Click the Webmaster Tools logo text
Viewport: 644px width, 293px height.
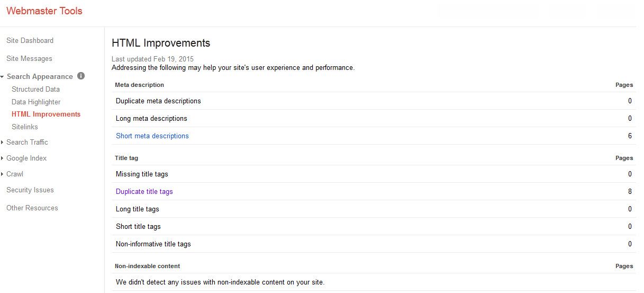coord(44,11)
